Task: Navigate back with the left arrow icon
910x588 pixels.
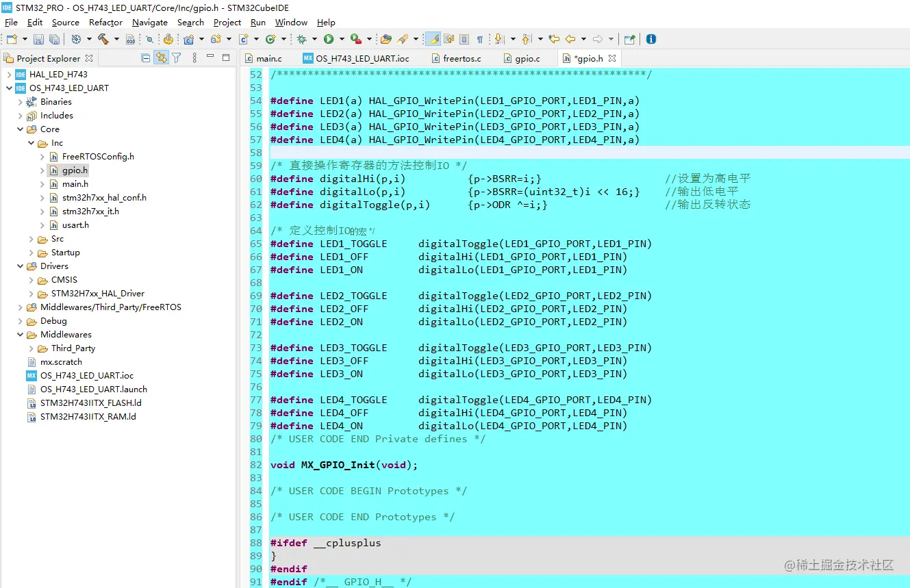Action: 570,39
